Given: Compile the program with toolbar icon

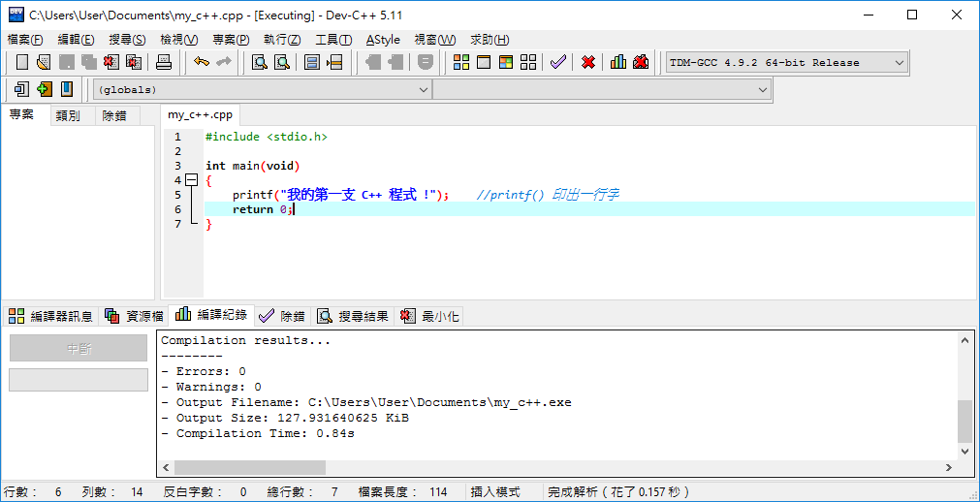Looking at the screenshot, I should (x=461, y=63).
